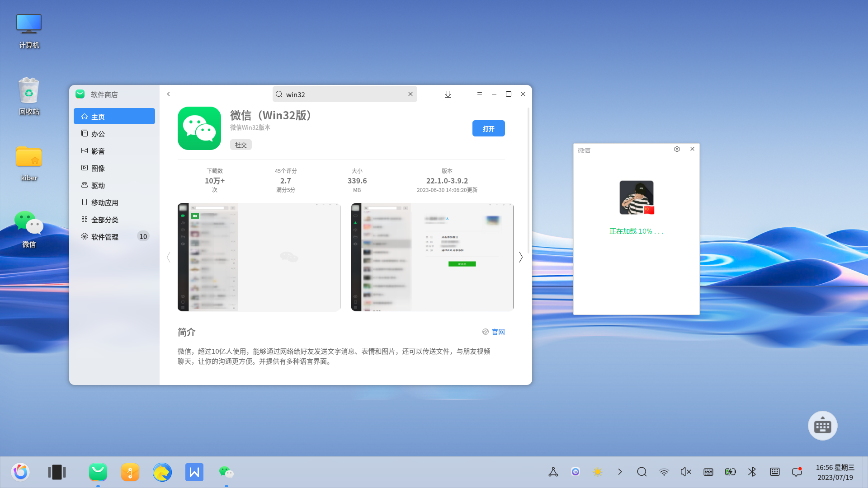
Task: Click the search field containing win32
Action: [x=345, y=94]
